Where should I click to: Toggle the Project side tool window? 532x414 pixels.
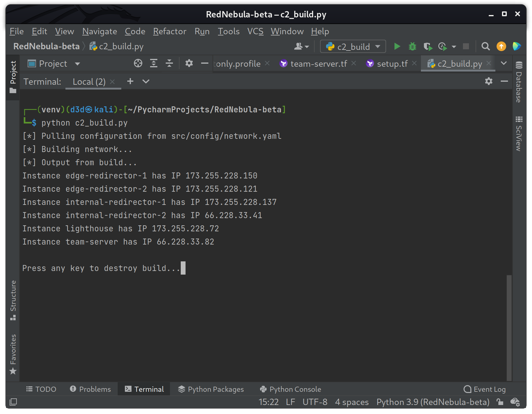[13, 77]
